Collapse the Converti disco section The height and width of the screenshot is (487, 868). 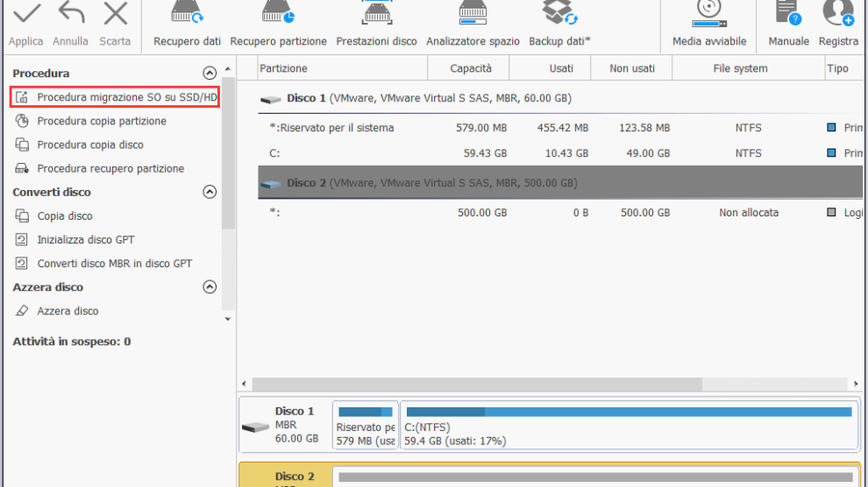209,192
